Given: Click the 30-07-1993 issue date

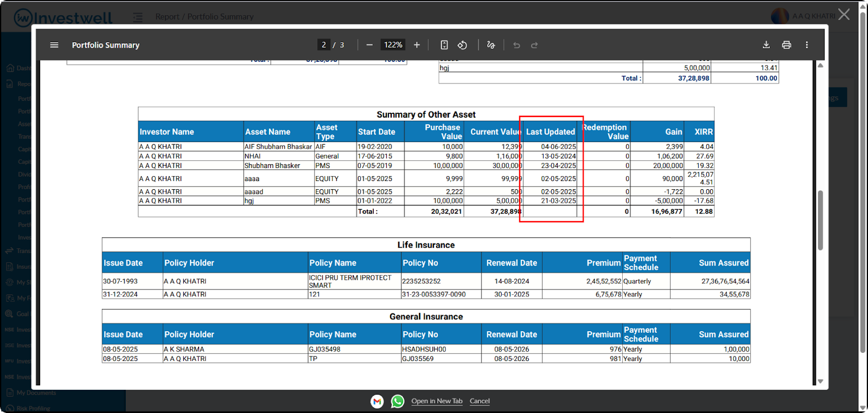Looking at the screenshot, I should click(x=120, y=281).
